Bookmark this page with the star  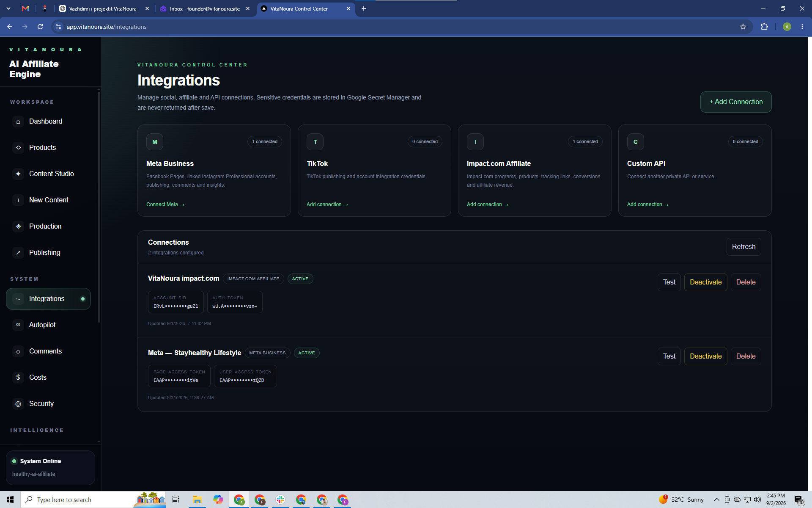point(743,27)
